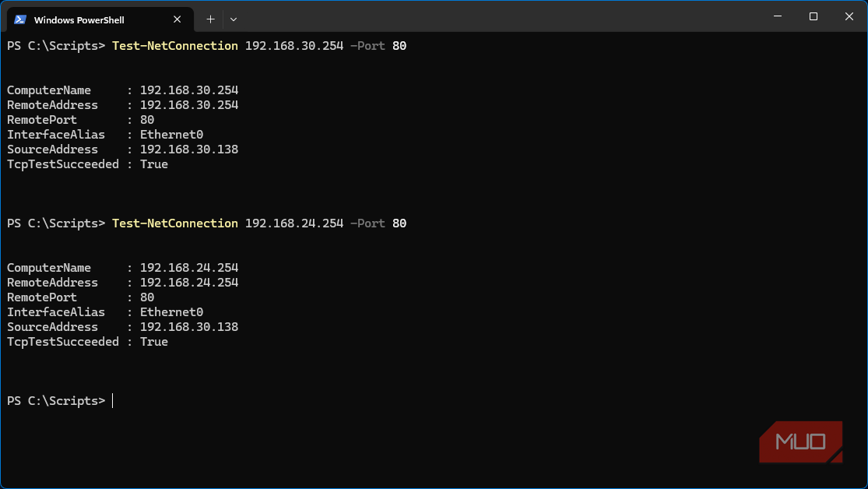The width and height of the screenshot is (868, 489).
Task: Click the first SourceAddress value 192.168.30.138
Action: tap(189, 150)
